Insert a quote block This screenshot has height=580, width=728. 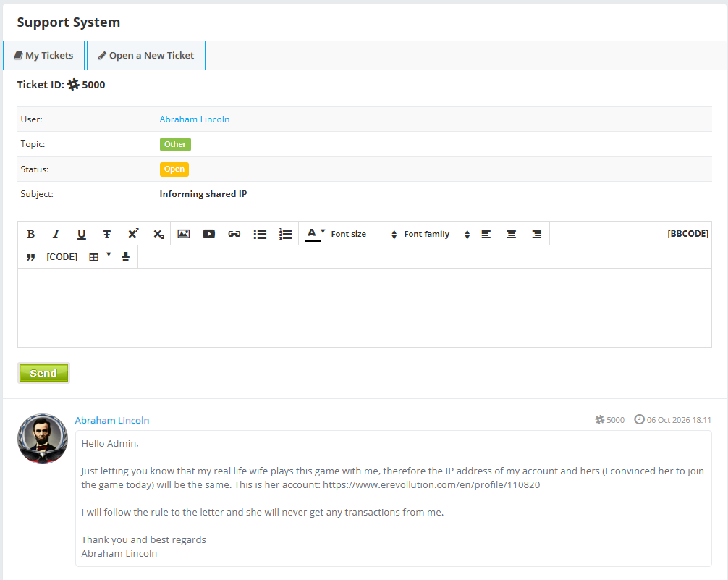click(30, 257)
